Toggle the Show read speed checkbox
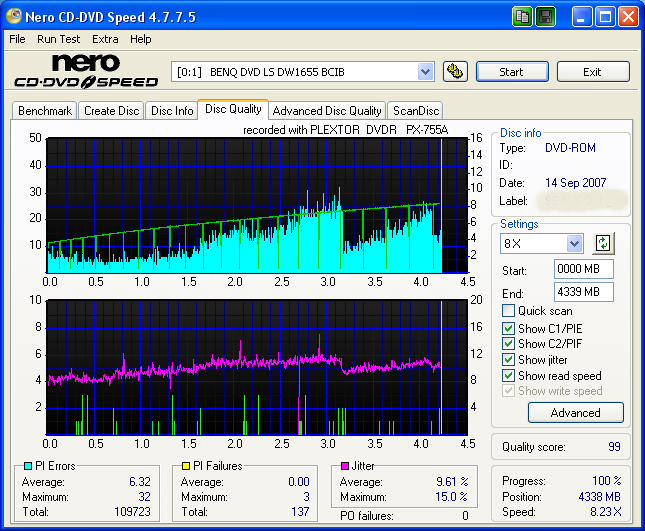Screen dimensions: 645x531 coord(508,376)
